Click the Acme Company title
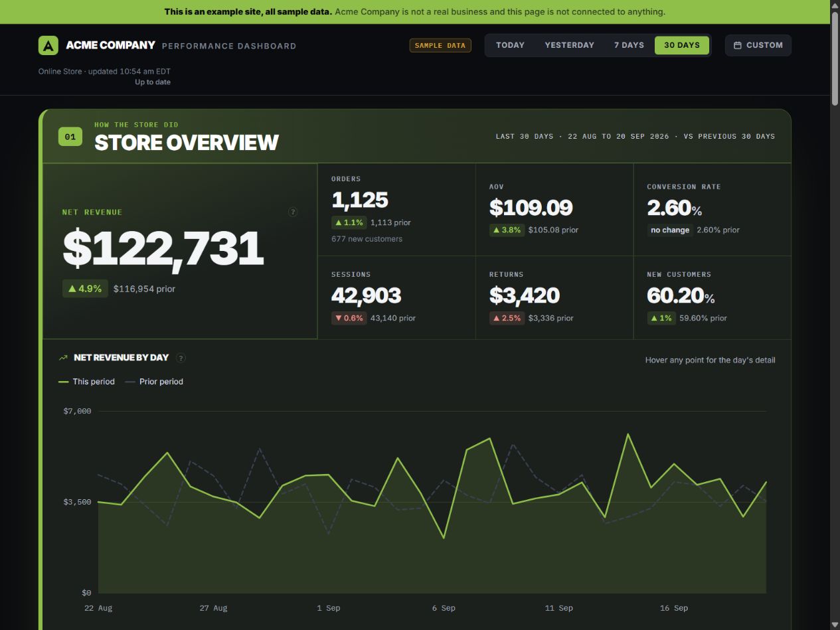This screenshot has width=840, height=630. 111,45
